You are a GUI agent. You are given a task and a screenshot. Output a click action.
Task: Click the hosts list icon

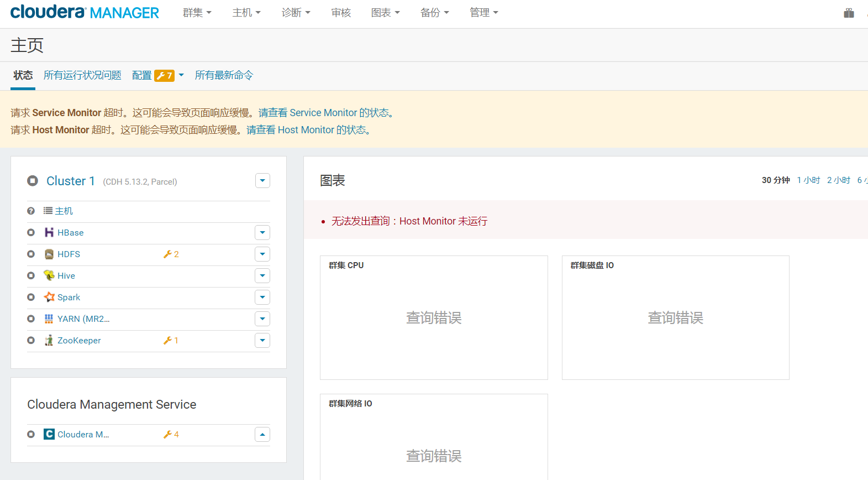coord(48,211)
